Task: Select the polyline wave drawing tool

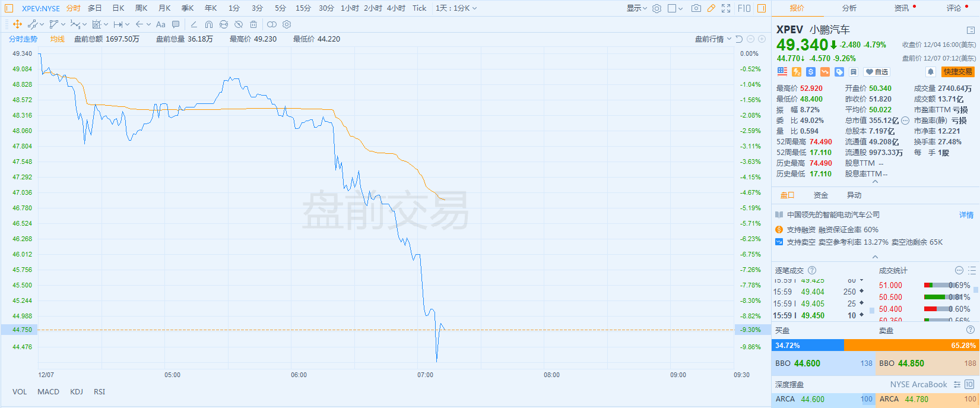Action: (x=75, y=24)
